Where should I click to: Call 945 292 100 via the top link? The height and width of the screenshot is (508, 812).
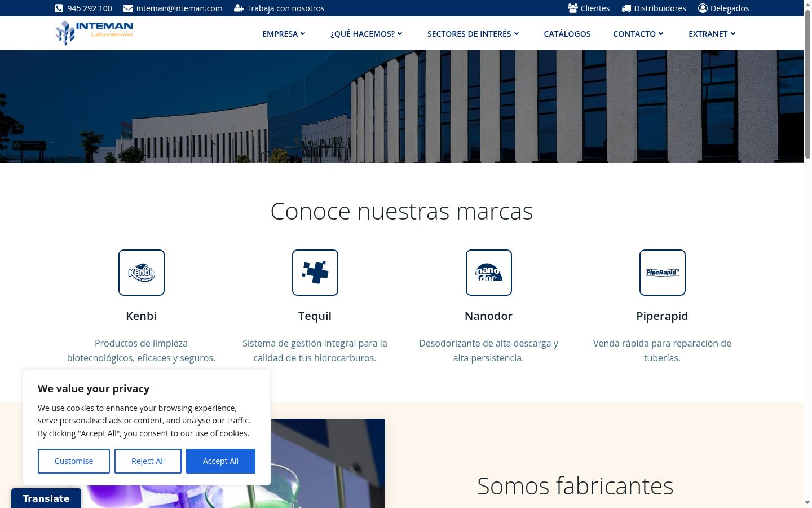pos(90,8)
